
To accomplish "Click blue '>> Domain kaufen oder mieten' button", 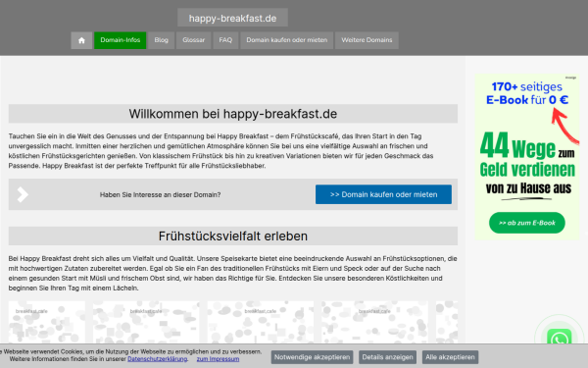I will (383, 194).
